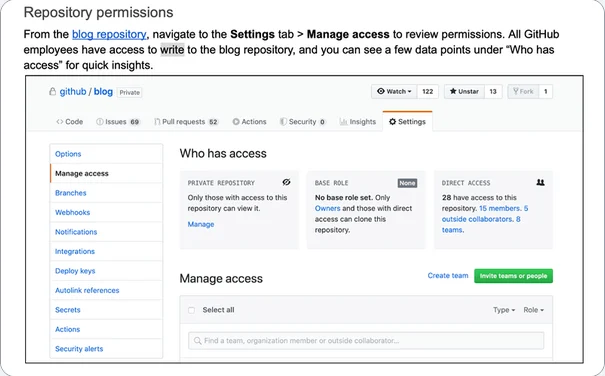Click the Issues circle icon
Image resolution: width=605 pixels, height=376 pixels.
tap(100, 122)
